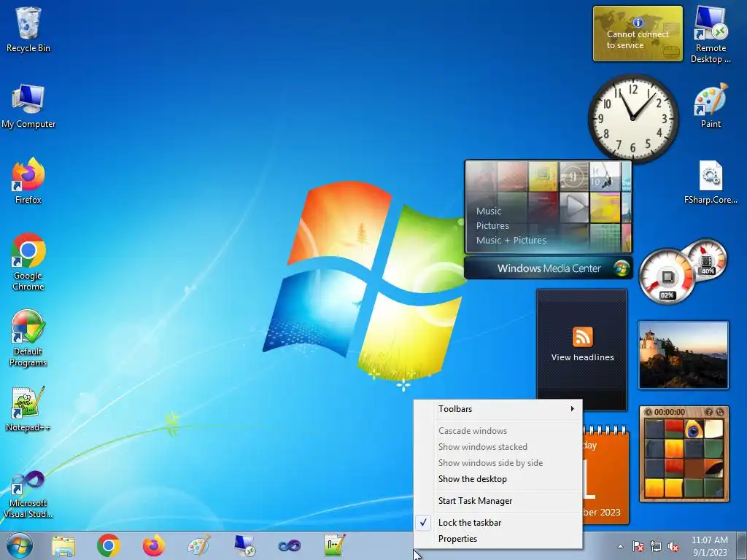The width and height of the screenshot is (747, 560).
Task: Open Notepad++ from the taskbar
Action: point(334,545)
